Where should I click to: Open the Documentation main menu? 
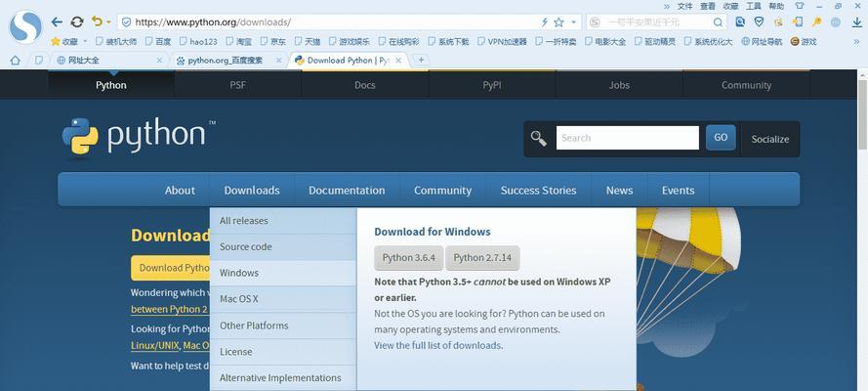pyautogui.click(x=347, y=190)
